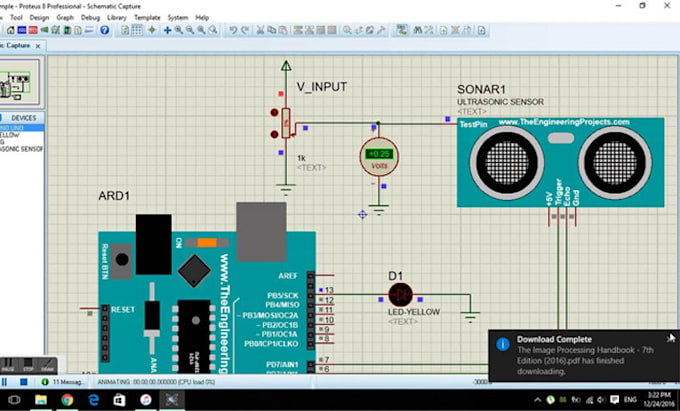The height and width of the screenshot is (411, 680).
Task: Select the highlighted Arduino Uno device row
Action: tap(22, 128)
